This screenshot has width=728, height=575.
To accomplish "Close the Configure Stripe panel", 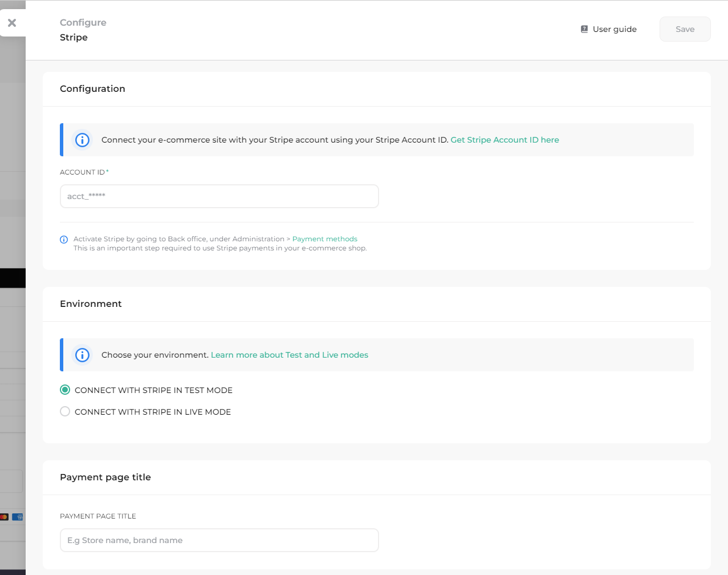I will click(x=12, y=23).
